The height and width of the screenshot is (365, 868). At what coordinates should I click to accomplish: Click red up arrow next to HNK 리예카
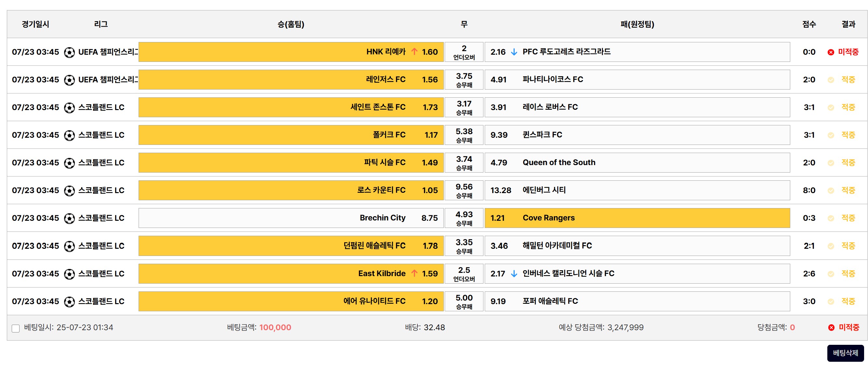414,52
